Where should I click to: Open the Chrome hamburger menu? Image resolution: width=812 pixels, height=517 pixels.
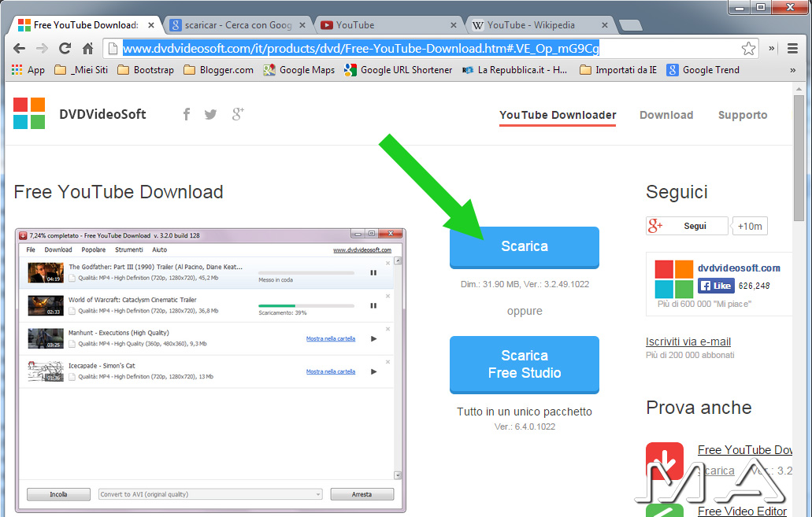point(792,49)
